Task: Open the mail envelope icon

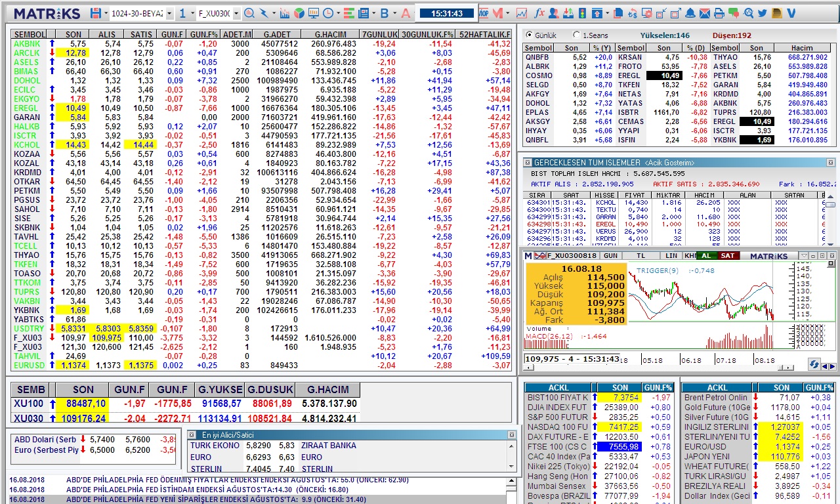Action: [x=705, y=13]
